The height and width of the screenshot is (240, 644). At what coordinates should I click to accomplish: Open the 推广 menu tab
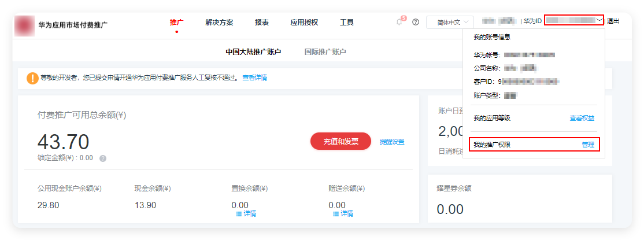coord(176,23)
